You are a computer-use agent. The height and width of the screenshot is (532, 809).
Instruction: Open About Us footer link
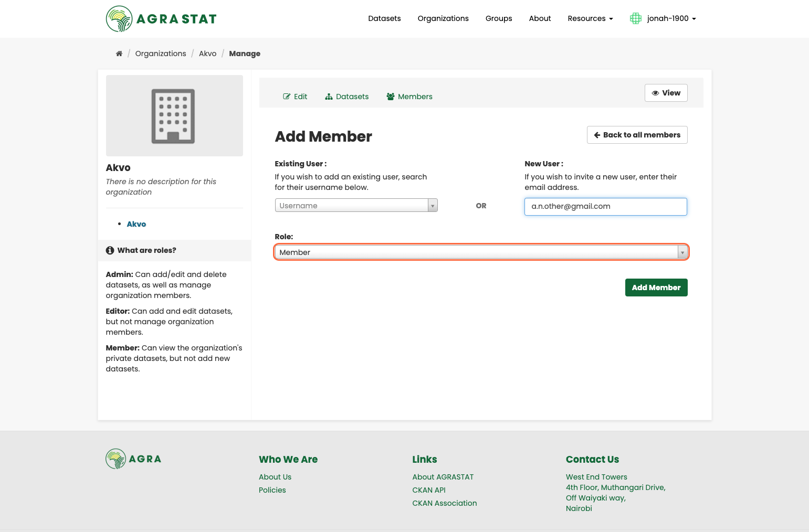275,477
